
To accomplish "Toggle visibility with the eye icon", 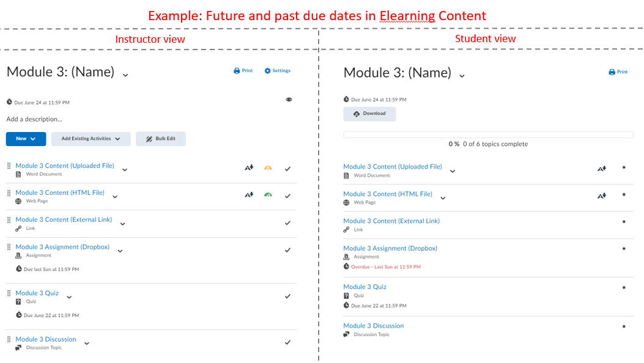I will click(289, 99).
